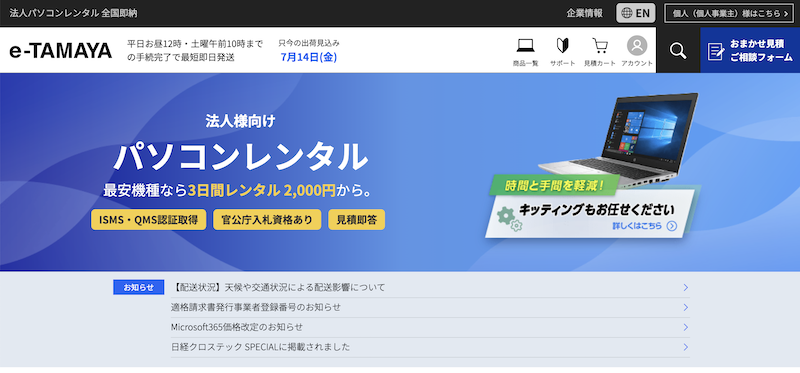Image resolution: width=800 pixels, height=373 pixels.
Task: Click the 見積即答 badge
Action: pyautogui.click(x=357, y=219)
